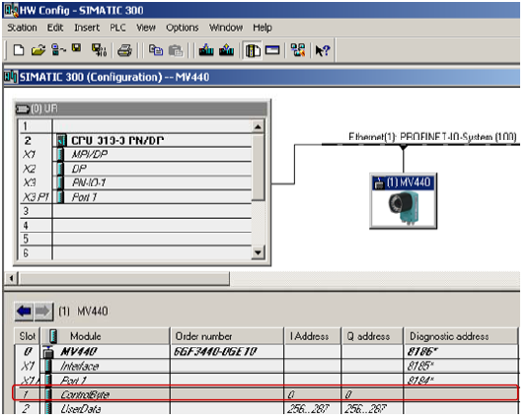Open the Window menu

[226, 28]
